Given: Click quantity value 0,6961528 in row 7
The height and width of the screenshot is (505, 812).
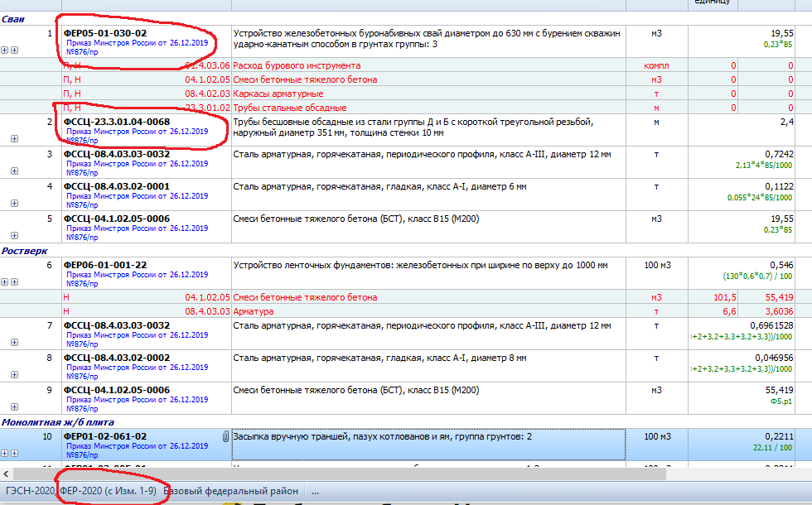Looking at the screenshot, I should coord(771,325).
